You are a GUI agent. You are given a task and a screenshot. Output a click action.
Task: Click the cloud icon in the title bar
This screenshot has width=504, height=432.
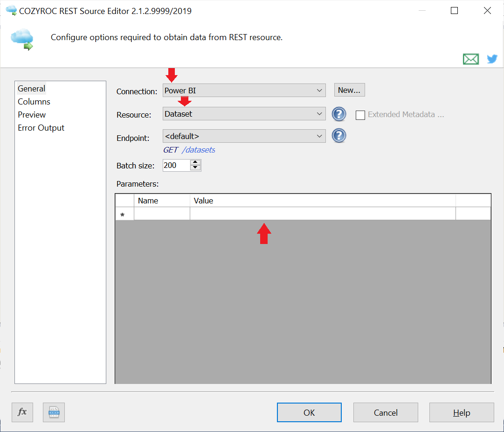[x=11, y=10]
